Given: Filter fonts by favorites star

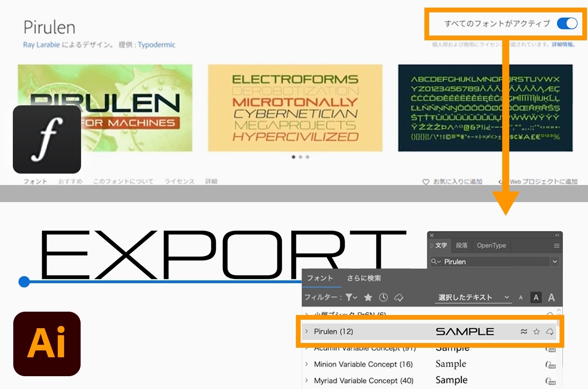Looking at the screenshot, I should tap(368, 297).
